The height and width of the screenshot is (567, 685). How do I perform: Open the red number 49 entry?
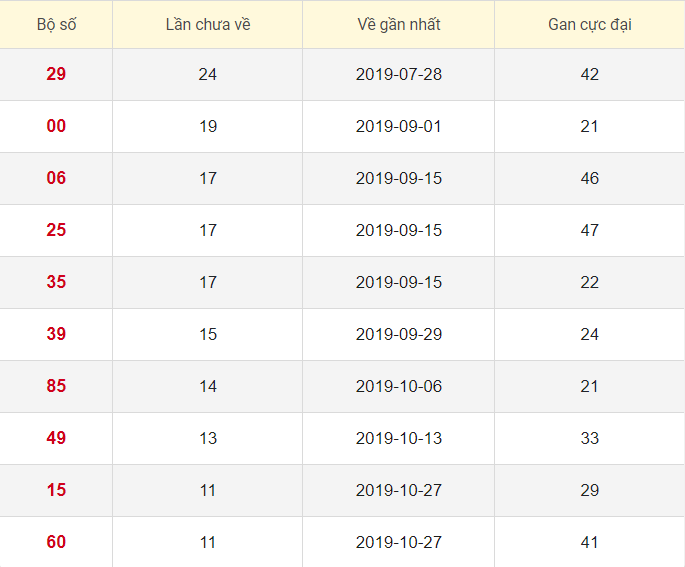pyautogui.click(x=56, y=438)
